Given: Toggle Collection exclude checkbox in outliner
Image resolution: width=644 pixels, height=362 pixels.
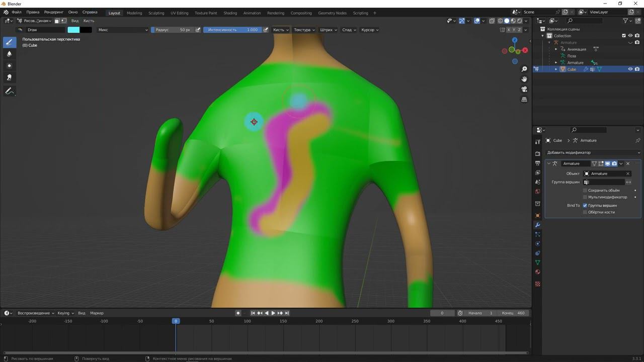Looking at the screenshot, I should click(624, 36).
